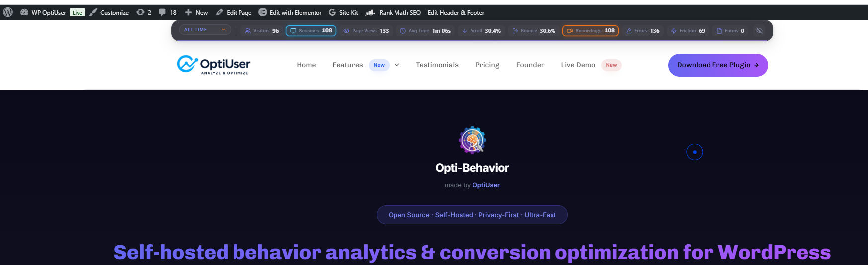Click the green Live status badge
868x265 pixels.
click(x=78, y=12)
